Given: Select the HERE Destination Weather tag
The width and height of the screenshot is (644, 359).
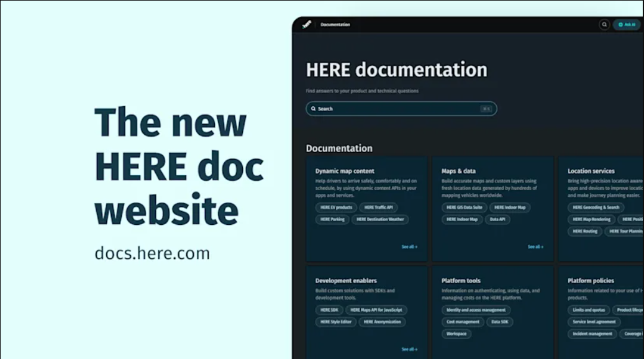Looking at the screenshot, I should click(x=380, y=219).
